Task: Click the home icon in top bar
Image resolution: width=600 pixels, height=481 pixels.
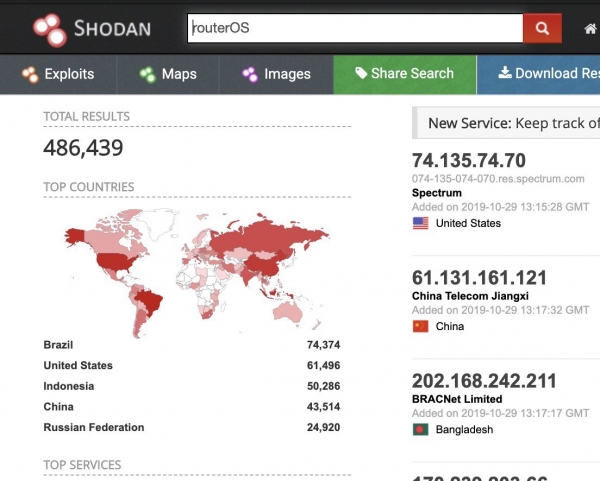Action: [591, 29]
